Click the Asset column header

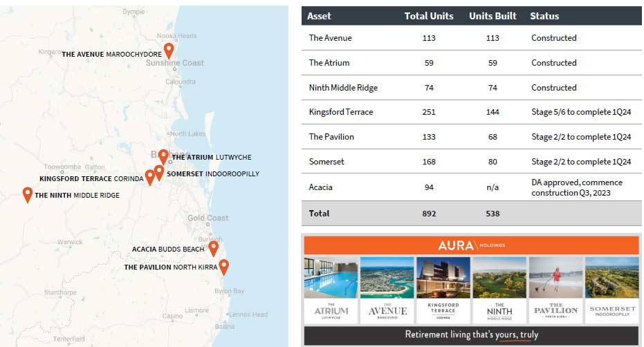tap(319, 16)
